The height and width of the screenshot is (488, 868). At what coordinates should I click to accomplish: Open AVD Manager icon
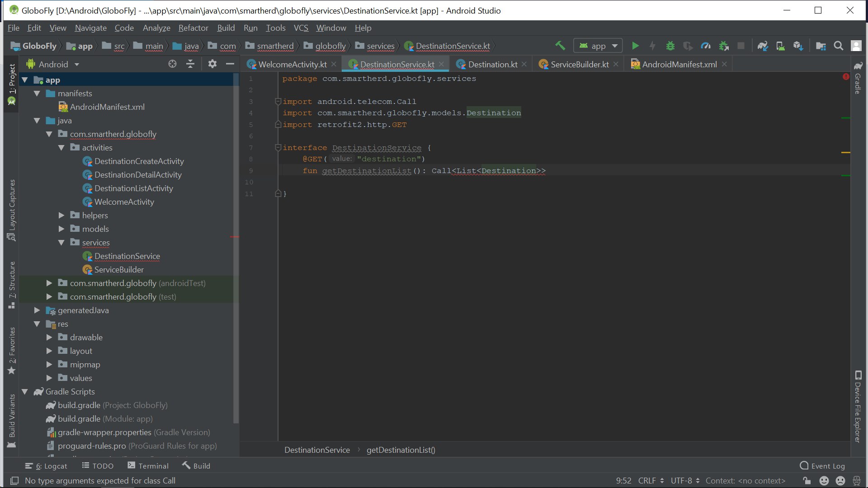(x=780, y=46)
